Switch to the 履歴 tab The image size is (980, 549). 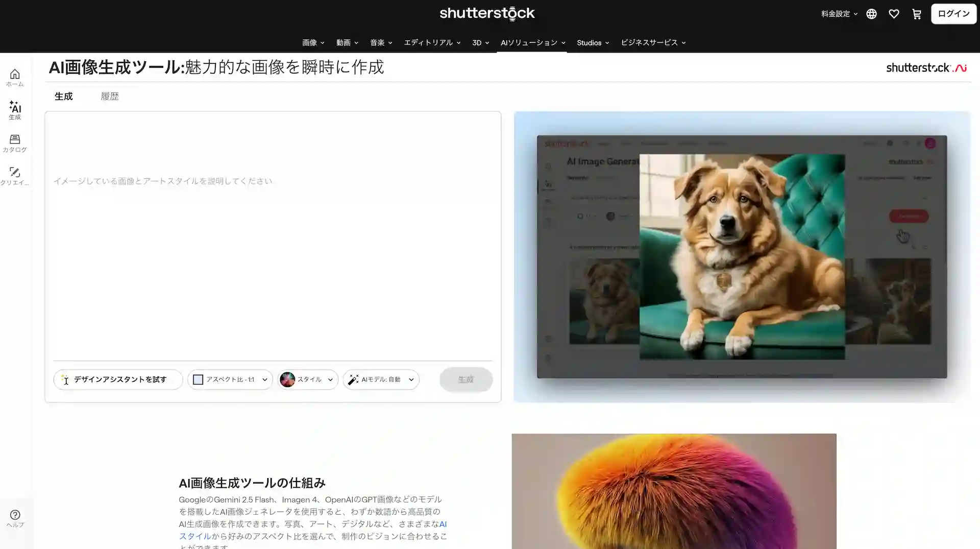click(110, 96)
